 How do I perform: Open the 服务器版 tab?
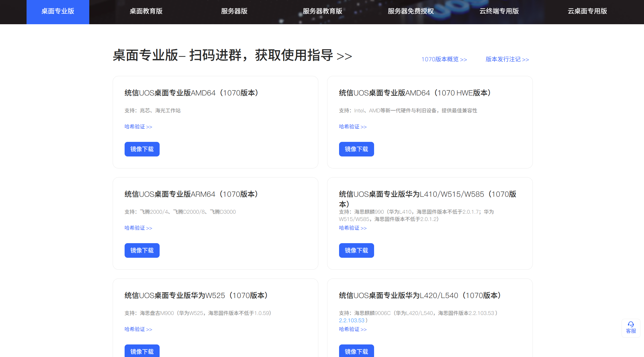(x=234, y=11)
